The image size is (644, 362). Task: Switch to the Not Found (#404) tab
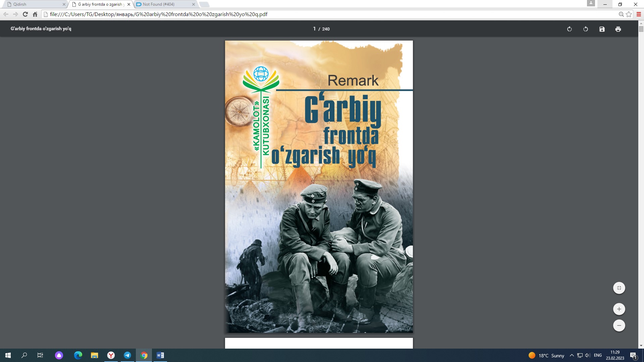(x=161, y=4)
